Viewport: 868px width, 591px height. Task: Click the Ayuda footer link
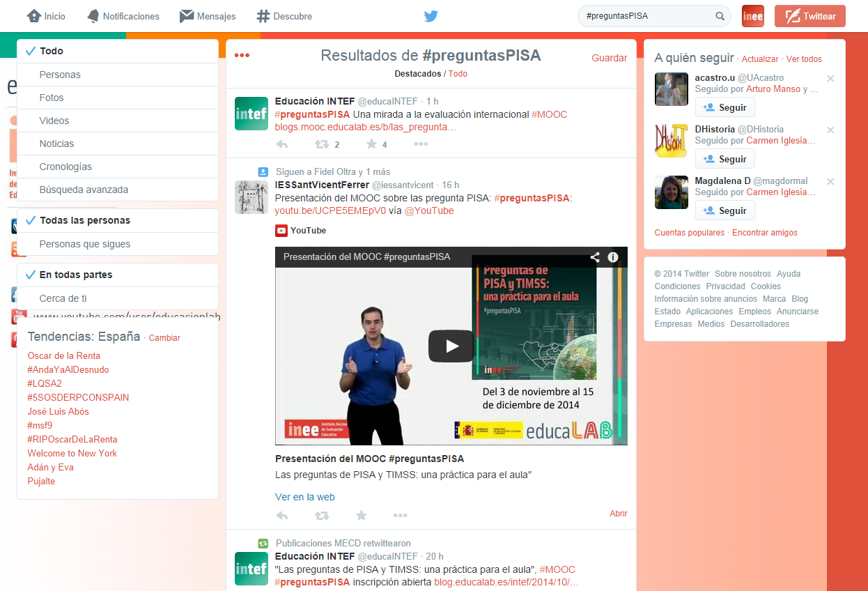tap(789, 274)
